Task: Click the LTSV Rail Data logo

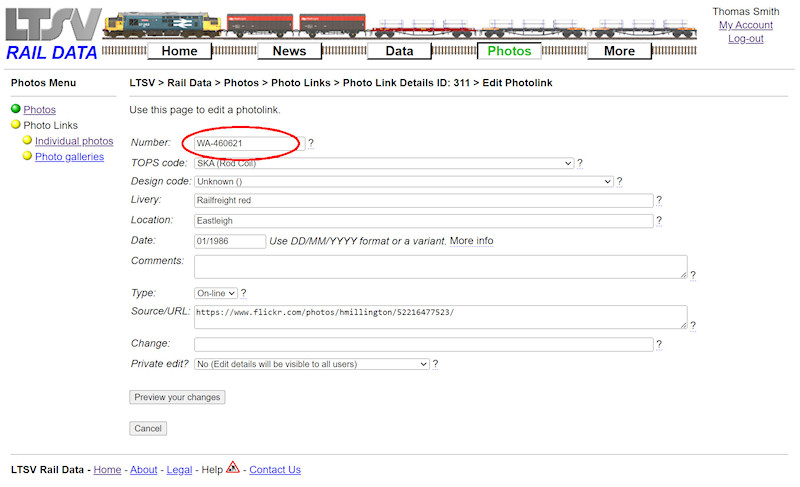Action: tap(53, 35)
